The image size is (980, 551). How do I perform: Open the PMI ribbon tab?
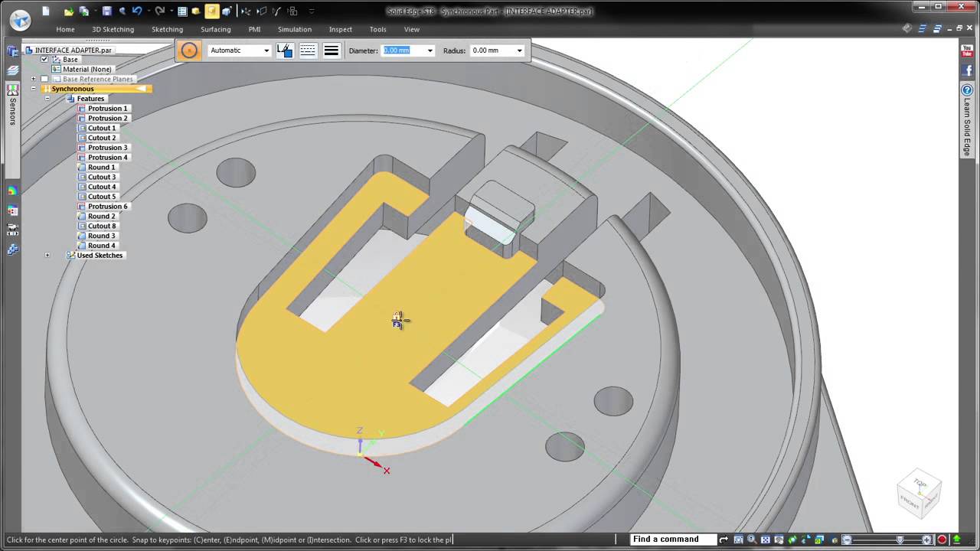(x=254, y=29)
